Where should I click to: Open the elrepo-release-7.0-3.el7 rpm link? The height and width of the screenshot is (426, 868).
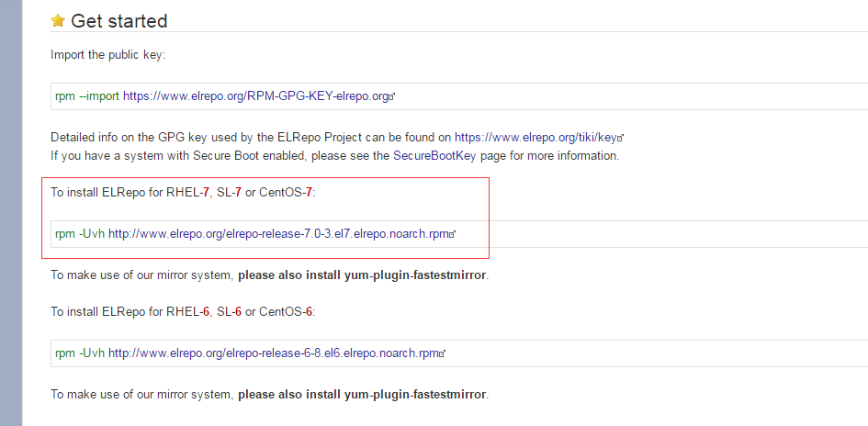point(278,234)
